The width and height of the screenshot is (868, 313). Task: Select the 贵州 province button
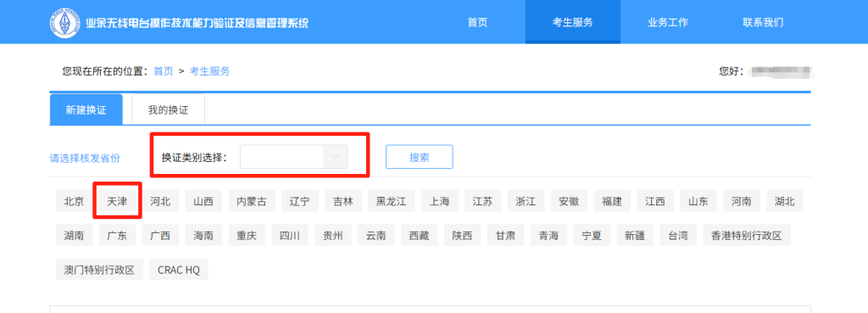[332, 236]
